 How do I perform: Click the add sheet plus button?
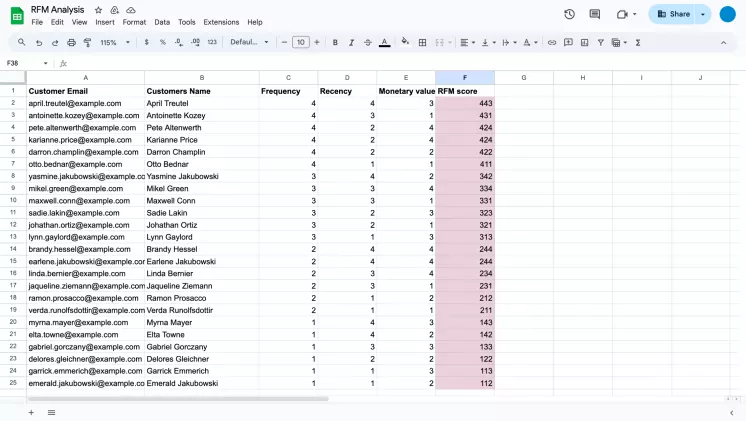[x=31, y=412]
